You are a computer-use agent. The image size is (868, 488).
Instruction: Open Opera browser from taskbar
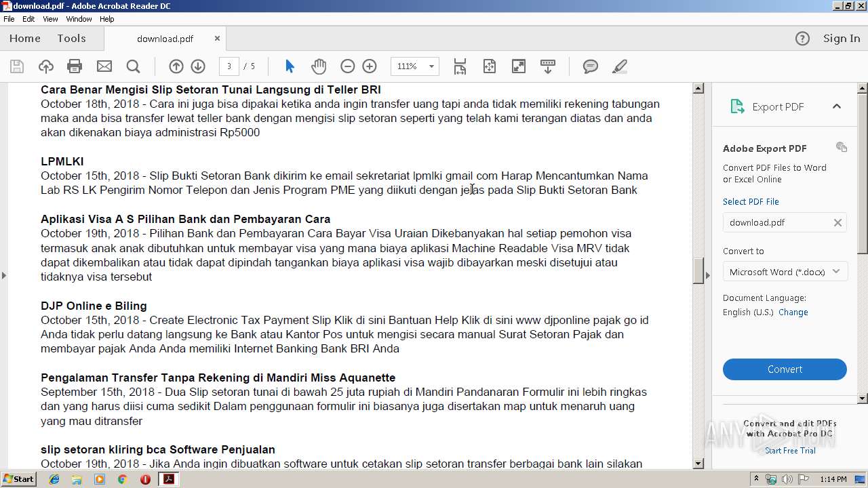(x=145, y=479)
